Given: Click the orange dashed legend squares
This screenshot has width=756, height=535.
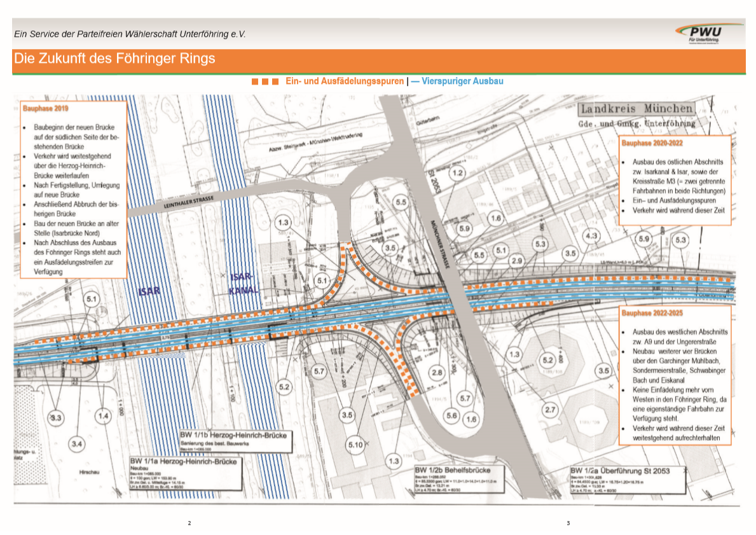Looking at the screenshot, I should click(x=265, y=82).
